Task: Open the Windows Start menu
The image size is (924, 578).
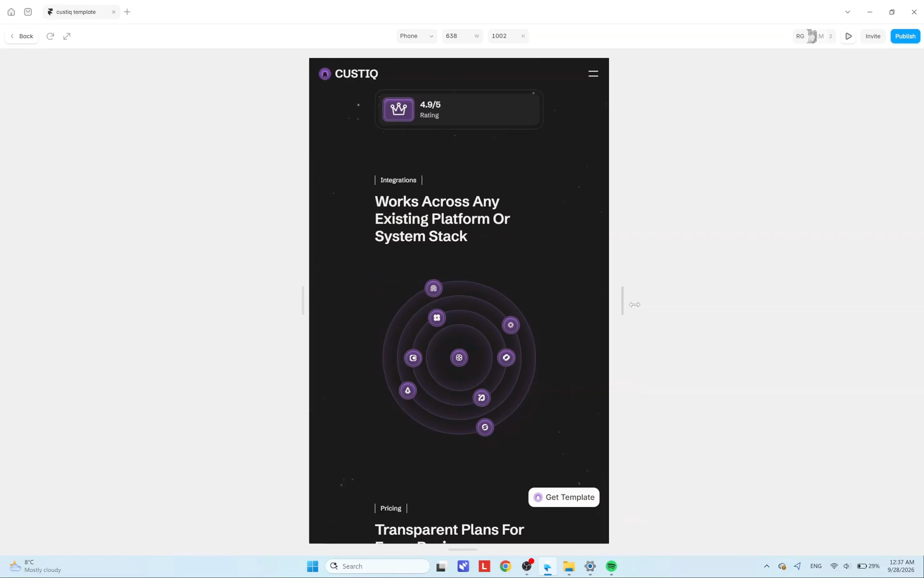Action: coord(312,566)
